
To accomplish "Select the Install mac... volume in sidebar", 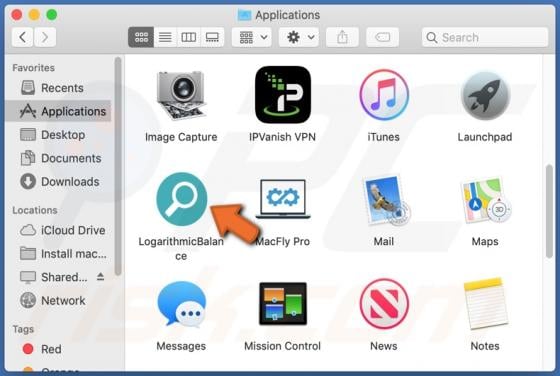I will pos(59,254).
